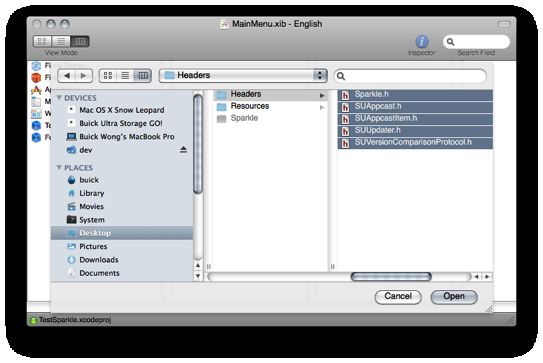Open the Pictures place in the sidebar

122,247
